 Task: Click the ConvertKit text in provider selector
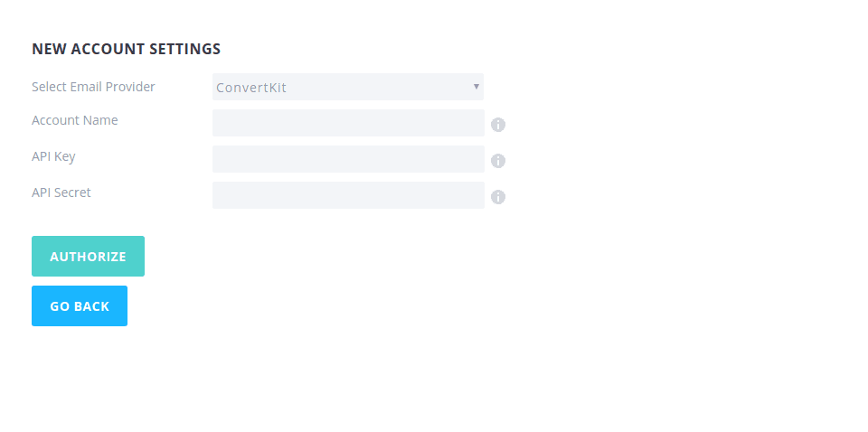pos(251,88)
